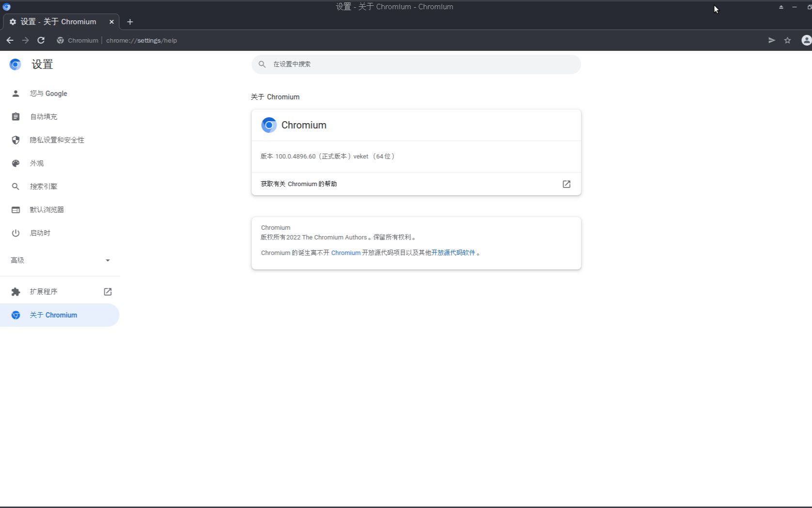Click the window shade up-arrow button
Viewport: 812px width, 508px height.
coord(781,7)
